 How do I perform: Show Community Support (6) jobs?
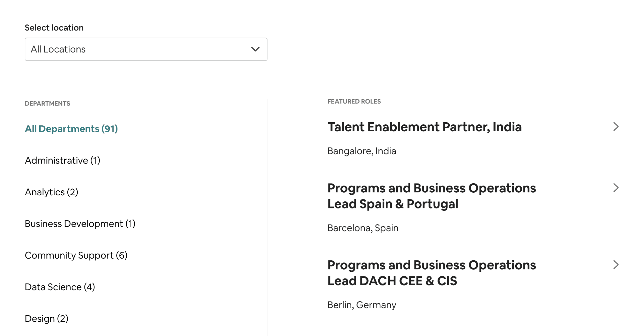point(76,255)
